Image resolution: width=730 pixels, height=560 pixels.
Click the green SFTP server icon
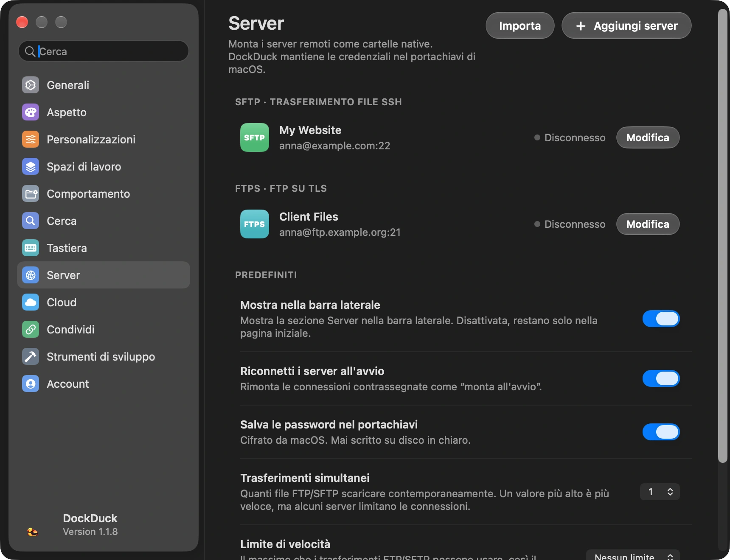pos(255,137)
